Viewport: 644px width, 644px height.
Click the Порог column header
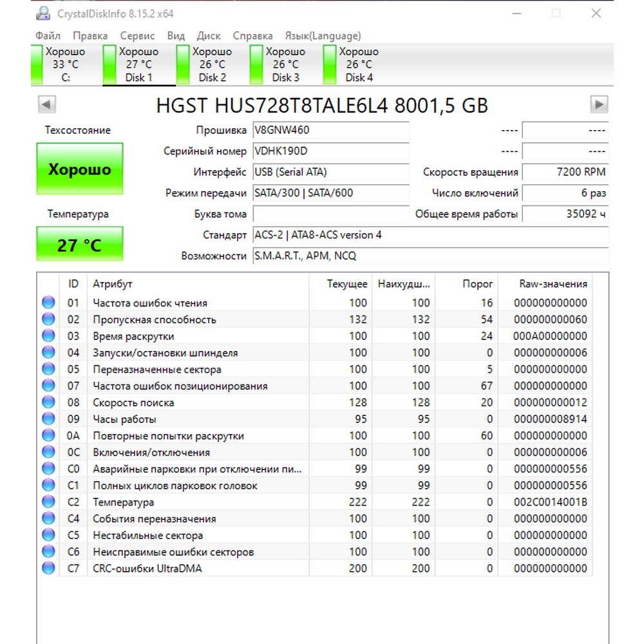pyautogui.click(x=466, y=284)
